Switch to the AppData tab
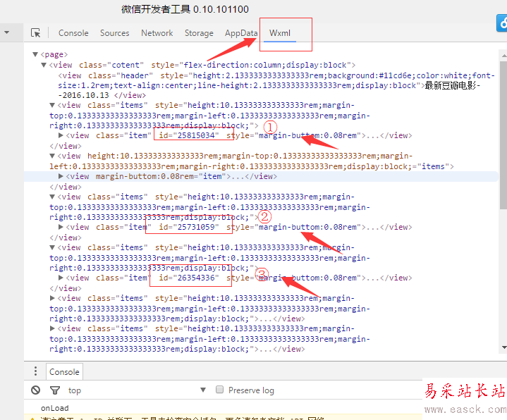Image resolution: width=507 pixels, height=420 pixels. coord(241,33)
